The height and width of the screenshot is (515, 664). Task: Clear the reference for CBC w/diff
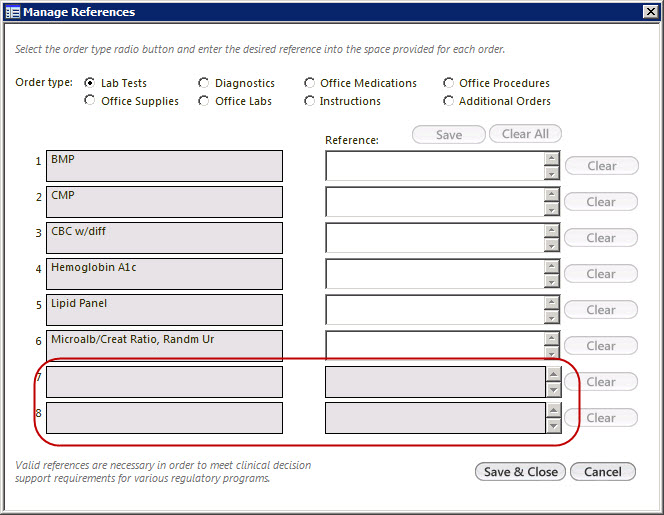point(601,238)
